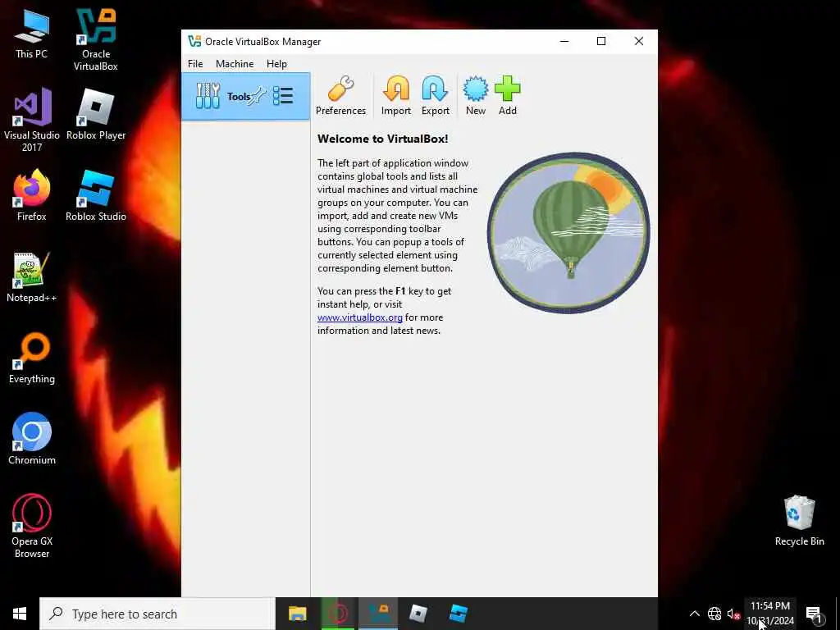Select Roblox Player desktop shortcut
The image size is (840, 630).
pos(96,115)
